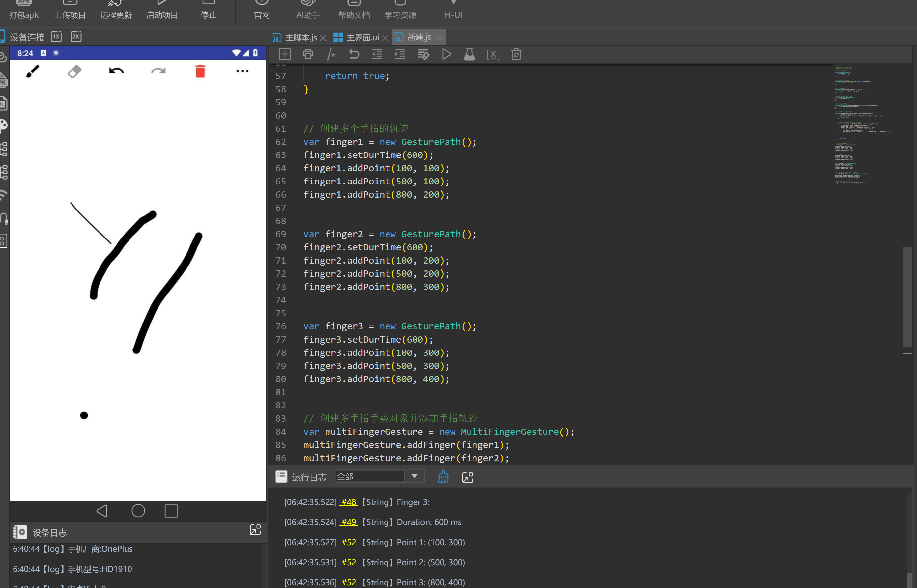Tap the Android recents square button
The image size is (917, 588).
(171, 511)
